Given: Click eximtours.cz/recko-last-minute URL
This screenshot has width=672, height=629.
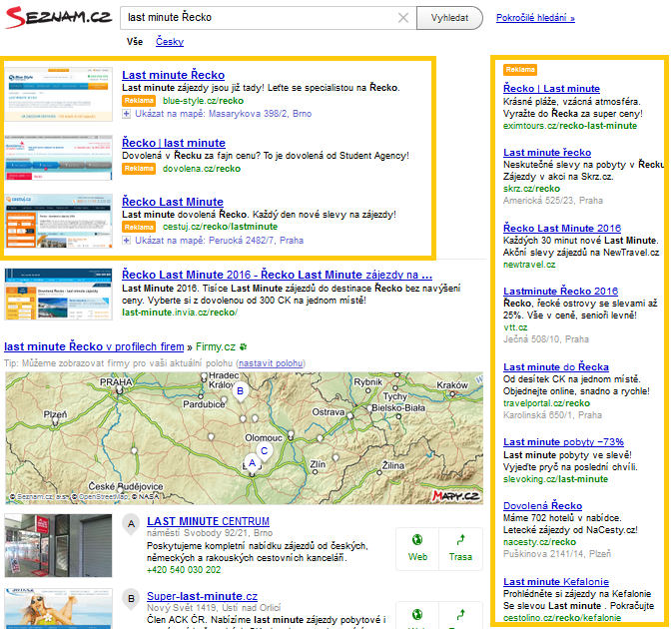Looking at the screenshot, I should pyautogui.click(x=570, y=126).
